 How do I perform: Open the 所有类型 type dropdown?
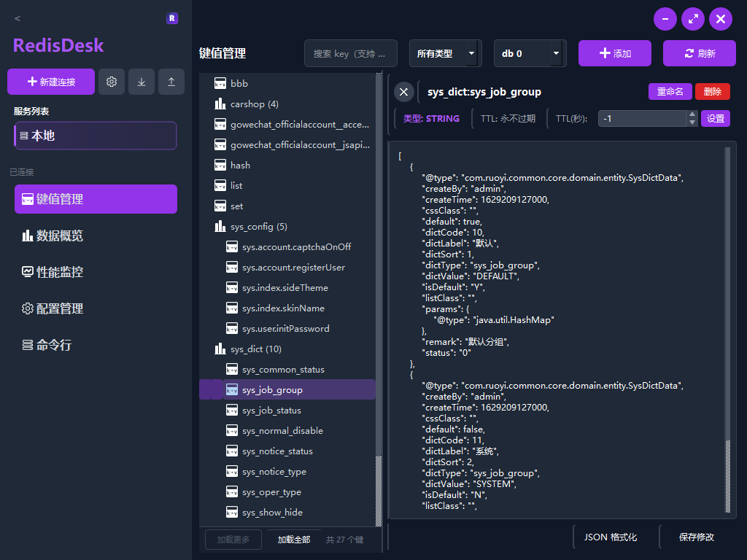tap(446, 53)
